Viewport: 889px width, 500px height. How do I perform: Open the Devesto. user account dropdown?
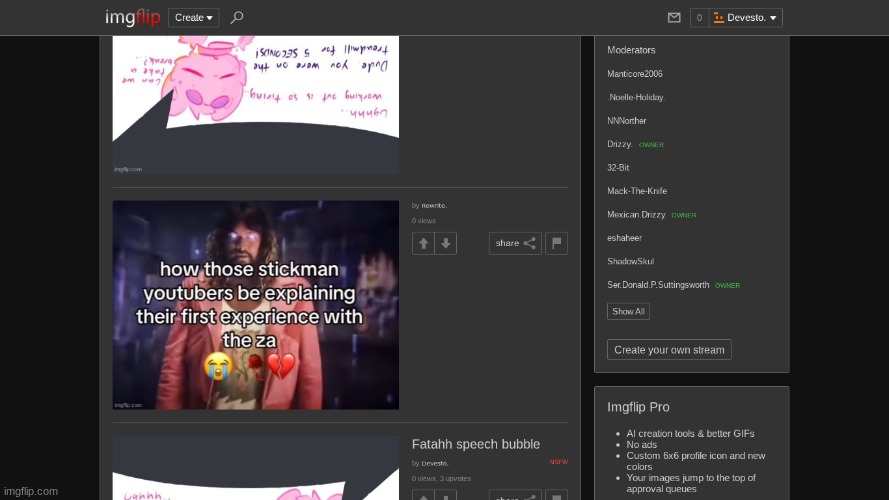[x=746, y=17]
